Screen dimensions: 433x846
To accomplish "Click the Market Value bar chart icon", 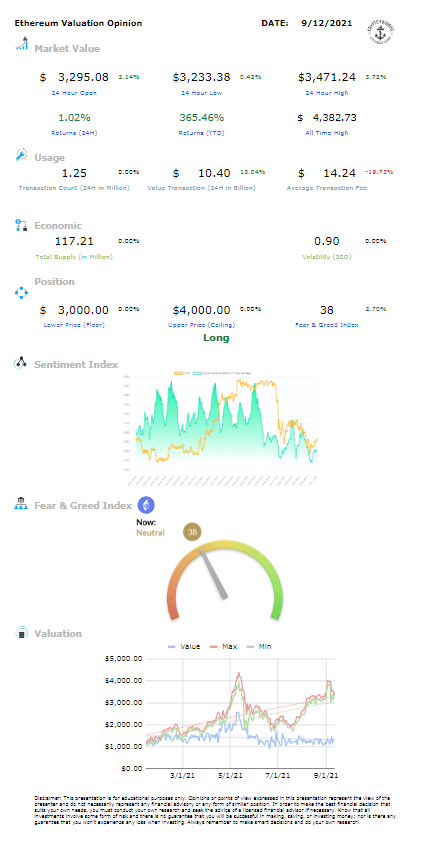I will point(21,44).
